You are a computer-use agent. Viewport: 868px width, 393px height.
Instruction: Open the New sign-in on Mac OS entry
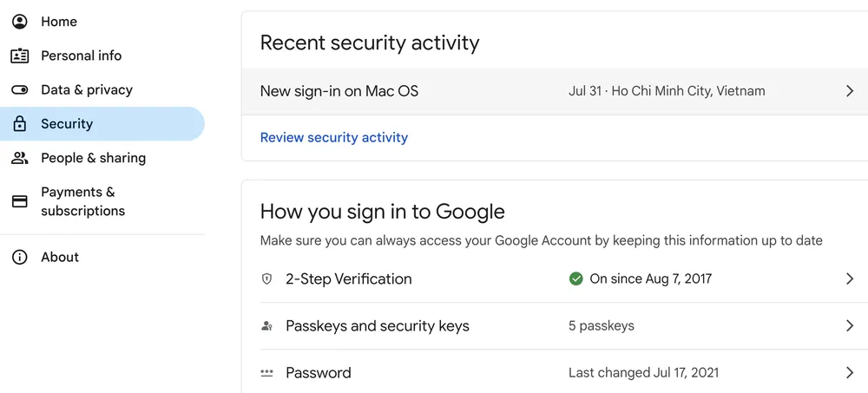pyautogui.click(x=555, y=91)
